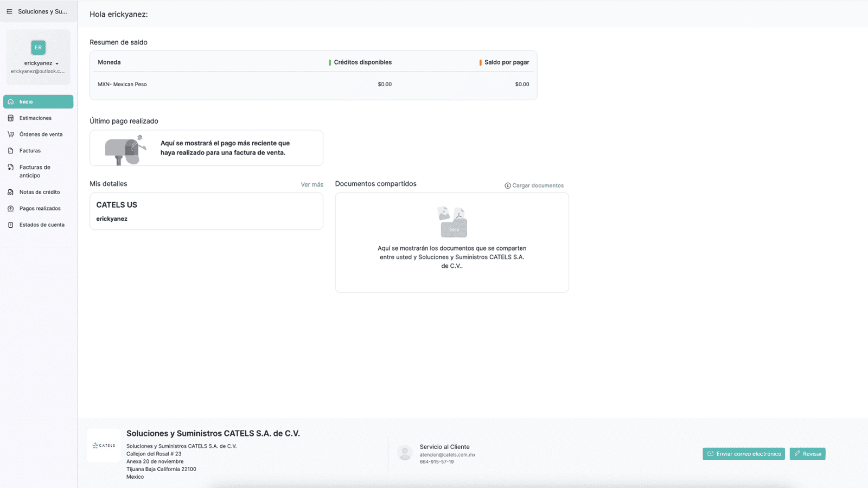This screenshot has width=868, height=488.
Task: Click the phone number 664-915-57-19
Action: pos(437,462)
